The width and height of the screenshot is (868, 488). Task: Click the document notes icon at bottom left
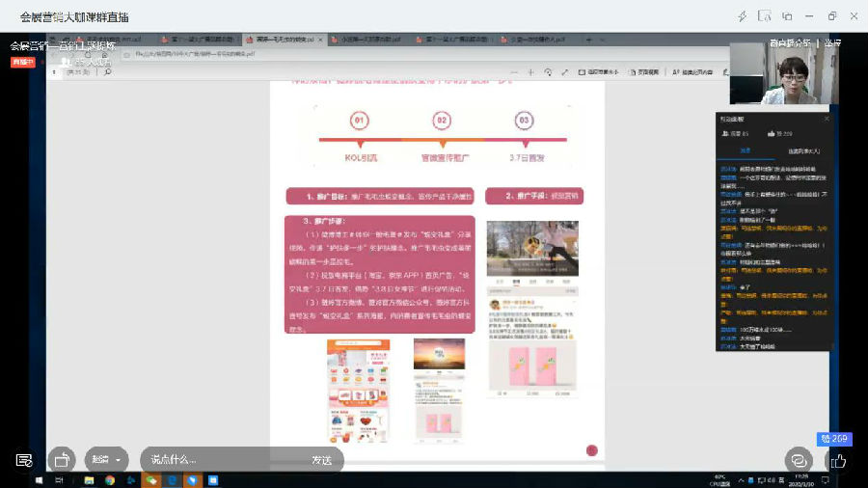point(24,460)
